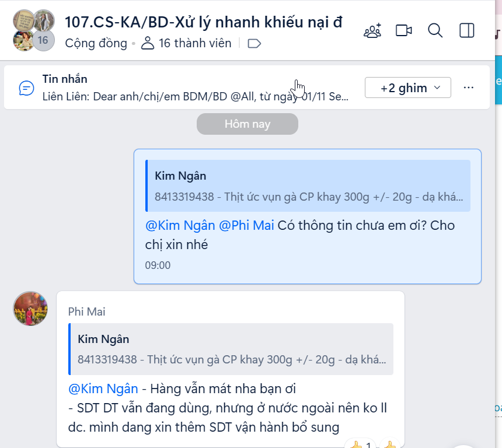Click the pinned message chat bubble icon
Image resolution: width=502 pixels, height=448 pixels.
click(27, 88)
